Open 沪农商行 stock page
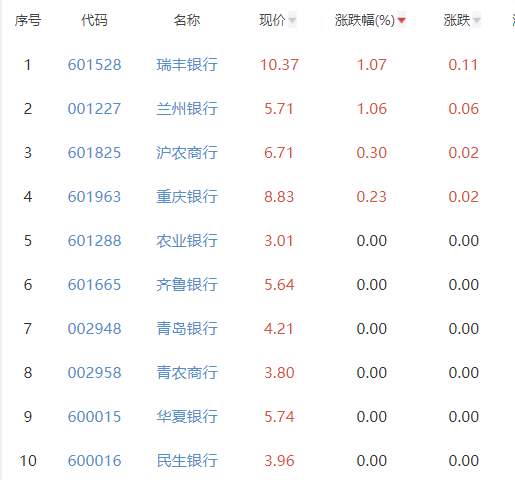This screenshot has width=515, height=480. (x=187, y=153)
